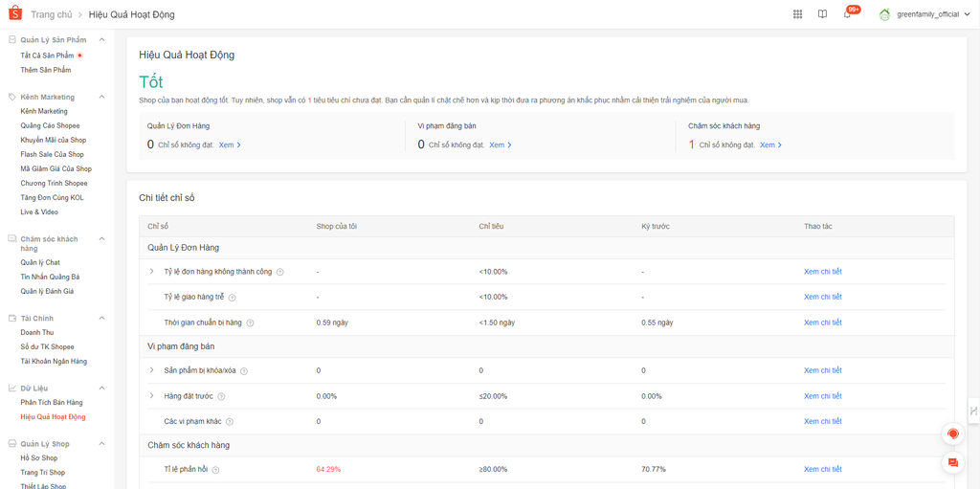Collapse the Quản Lý Shop sidebar section
This screenshot has height=489, width=980.
pyautogui.click(x=101, y=444)
